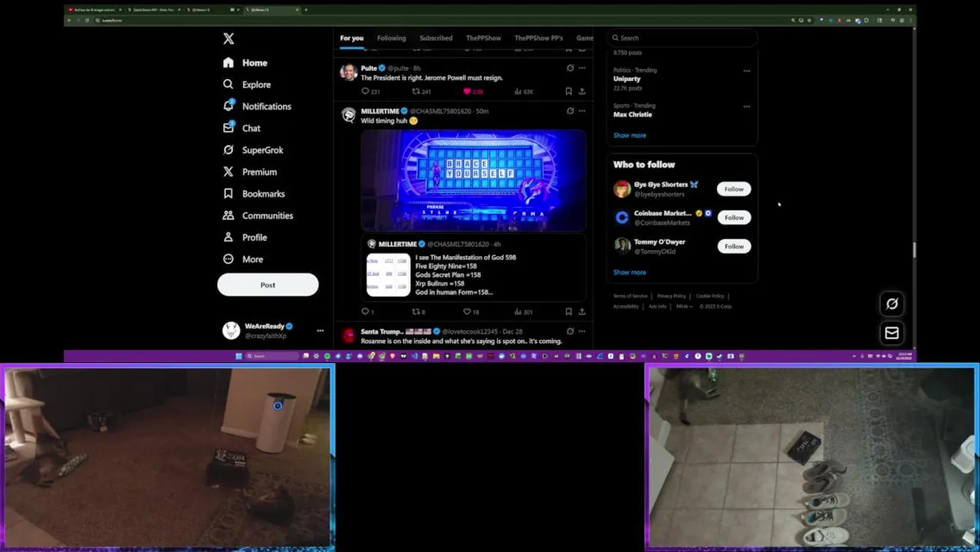Open Privacy Policy link
Screen dimensions: 980x552
(x=671, y=296)
